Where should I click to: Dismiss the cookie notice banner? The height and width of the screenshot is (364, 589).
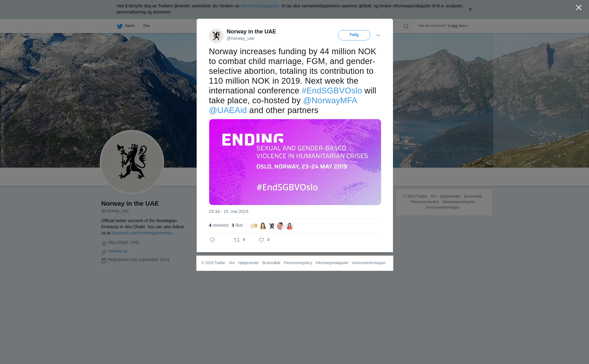click(x=470, y=9)
